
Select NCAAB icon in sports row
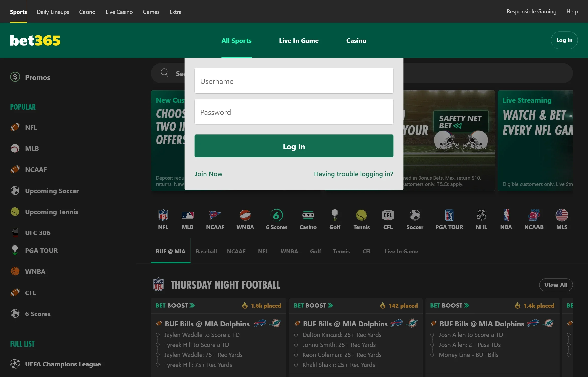pyautogui.click(x=534, y=215)
